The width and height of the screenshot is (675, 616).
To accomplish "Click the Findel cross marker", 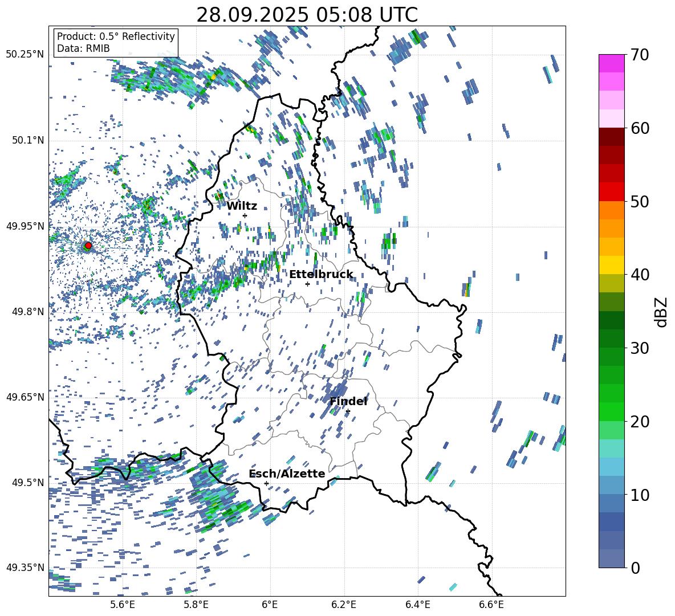I will pyautogui.click(x=348, y=411).
